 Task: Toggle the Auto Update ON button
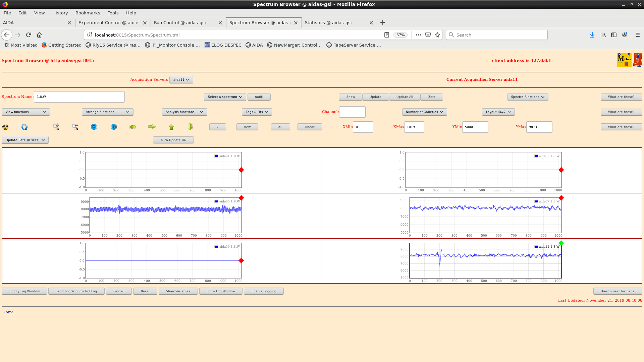tap(173, 140)
